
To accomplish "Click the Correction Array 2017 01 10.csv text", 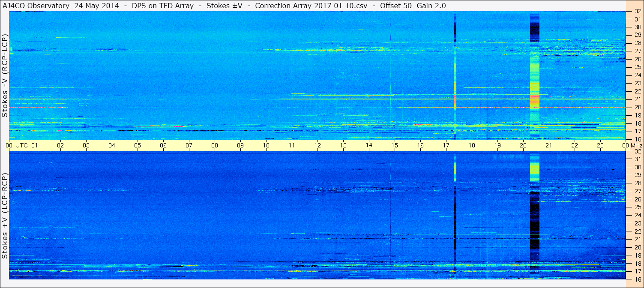I will 311,6.
